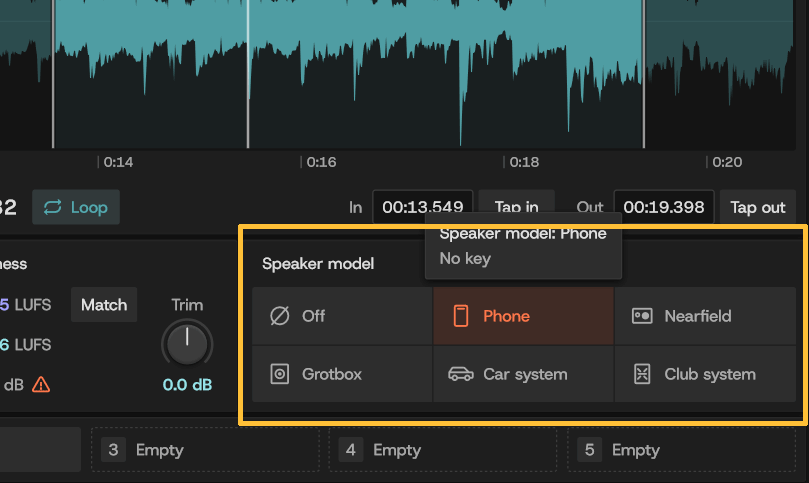Click the In time field 00:13.549

(423, 207)
